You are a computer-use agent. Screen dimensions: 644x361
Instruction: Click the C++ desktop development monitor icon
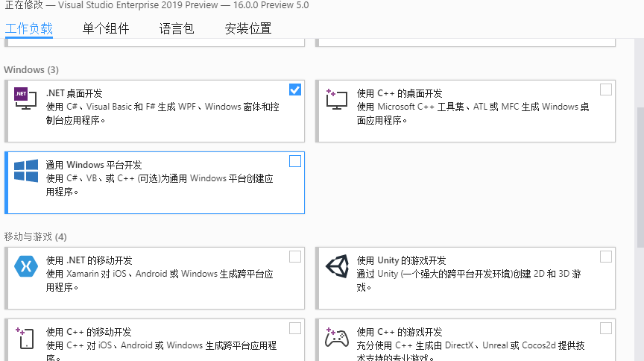[x=336, y=99]
